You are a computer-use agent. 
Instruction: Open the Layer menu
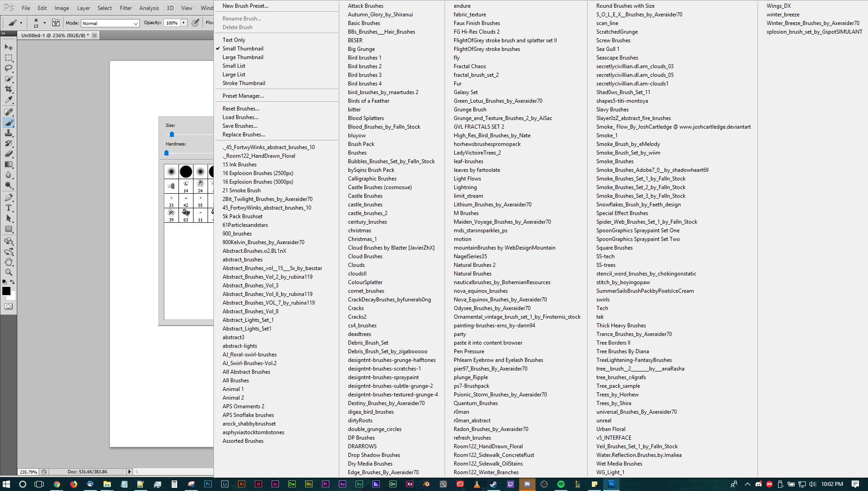click(x=84, y=8)
